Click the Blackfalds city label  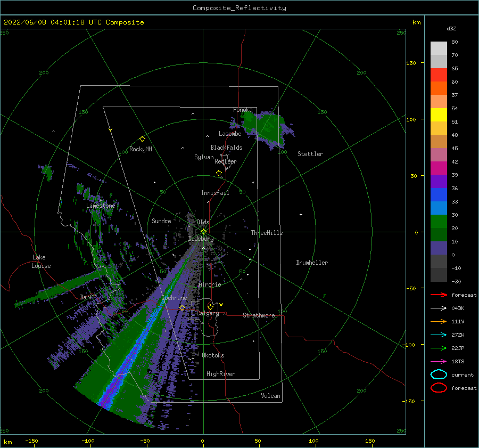[x=226, y=148]
